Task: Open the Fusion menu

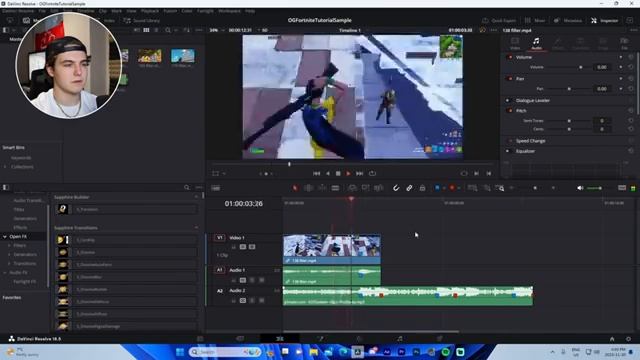Action: [170, 11]
